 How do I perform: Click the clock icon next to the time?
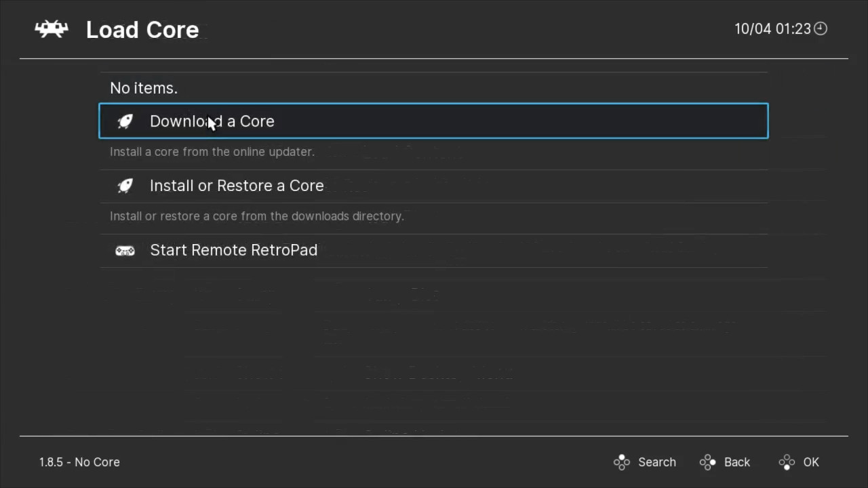point(821,28)
